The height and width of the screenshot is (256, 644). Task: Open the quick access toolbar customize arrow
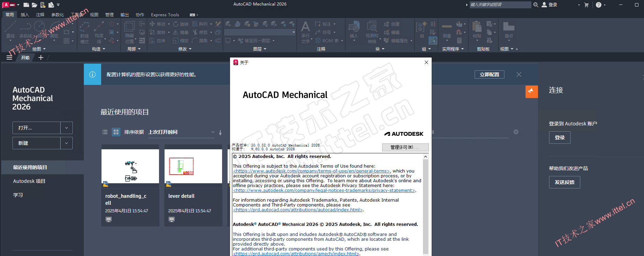[58, 5]
